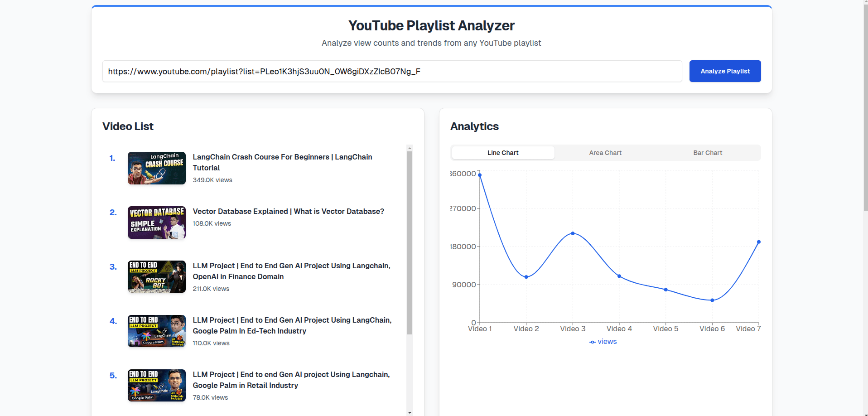Image resolution: width=868 pixels, height=416 pixels.
Task: Click the '90000' y-axis label
Action: click(464, 285)
